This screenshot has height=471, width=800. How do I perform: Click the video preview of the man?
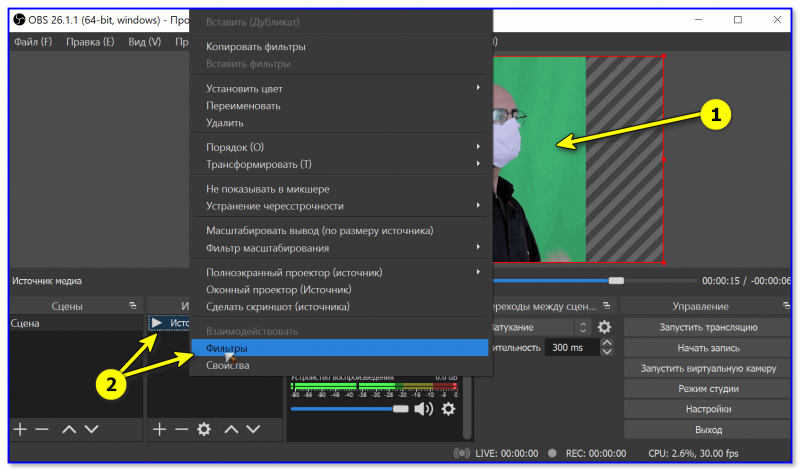539,159
